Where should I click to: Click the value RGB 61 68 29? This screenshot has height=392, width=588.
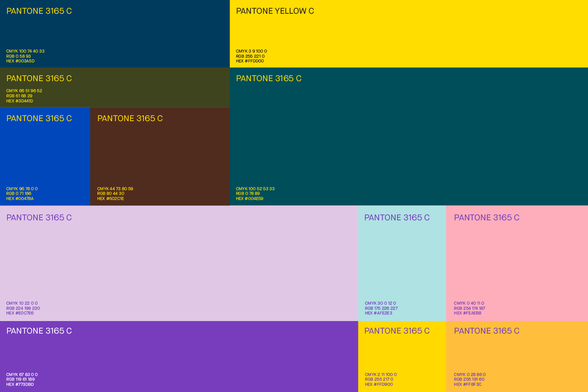[19, 96]
